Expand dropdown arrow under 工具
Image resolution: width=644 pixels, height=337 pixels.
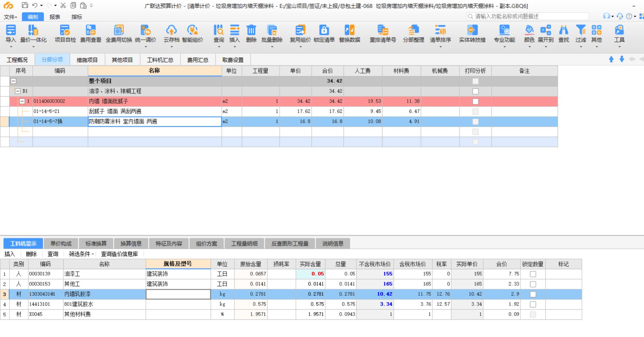click(x=619, y=47)
